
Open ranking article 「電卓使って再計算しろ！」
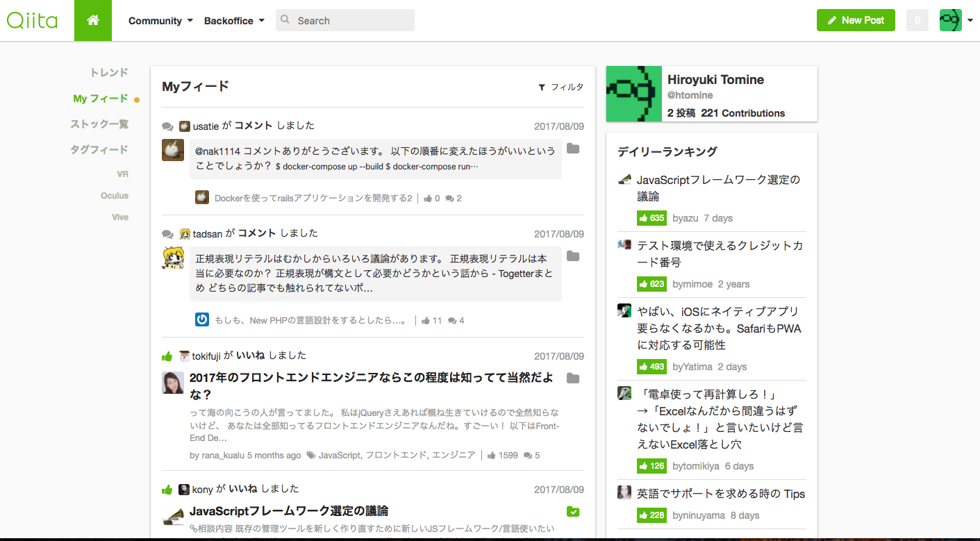pyautogui.click(x=719, y=419)
